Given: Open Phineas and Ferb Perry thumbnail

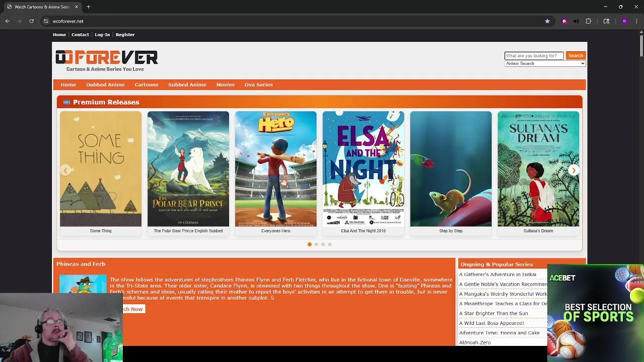Looking at the screenshot, I should click(x=83, y=284).
